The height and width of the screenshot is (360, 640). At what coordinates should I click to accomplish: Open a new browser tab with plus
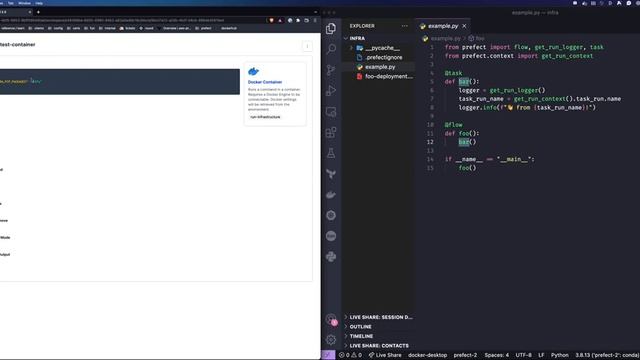pos(38,12)
